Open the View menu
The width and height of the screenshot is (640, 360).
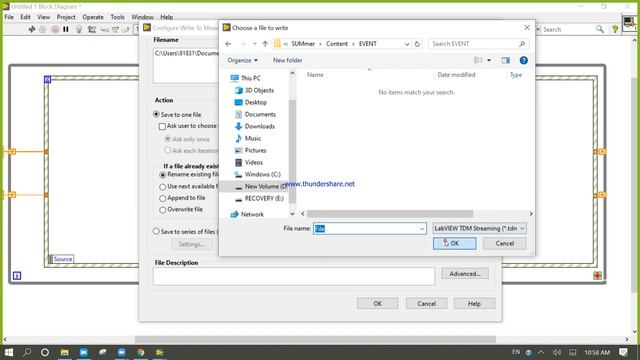[44, 17]
